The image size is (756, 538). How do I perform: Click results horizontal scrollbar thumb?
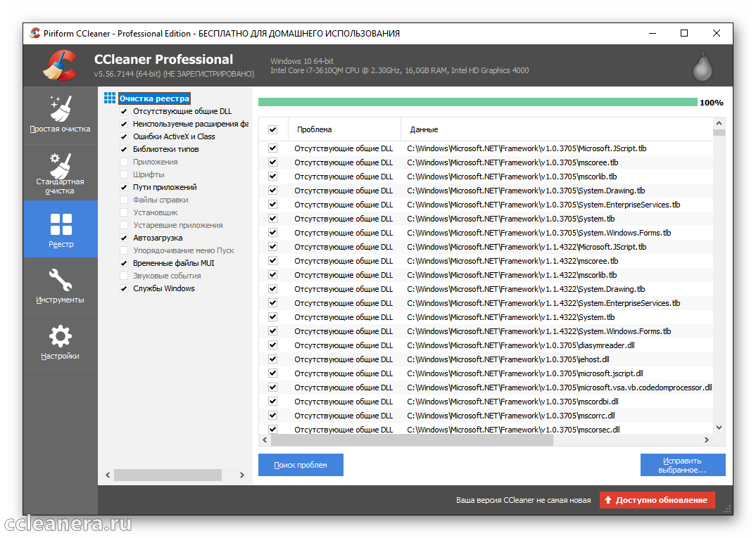coord(412,440)
